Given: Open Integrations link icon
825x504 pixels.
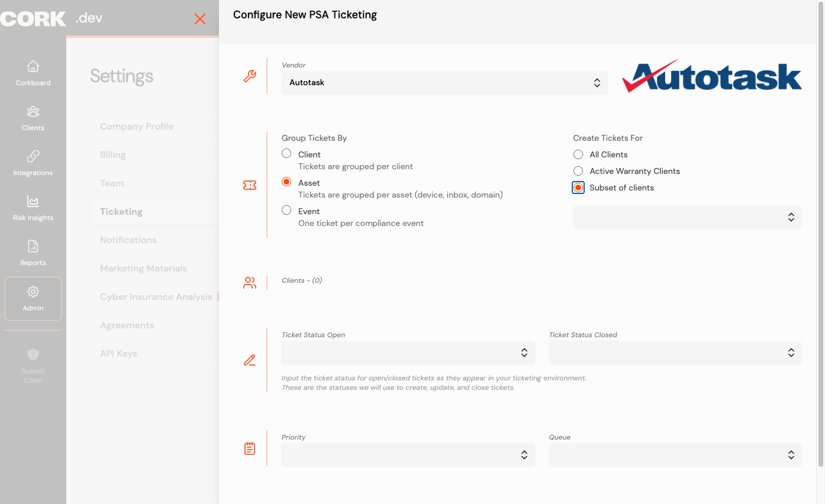Looking at the screenshot, I should [33, 156].
